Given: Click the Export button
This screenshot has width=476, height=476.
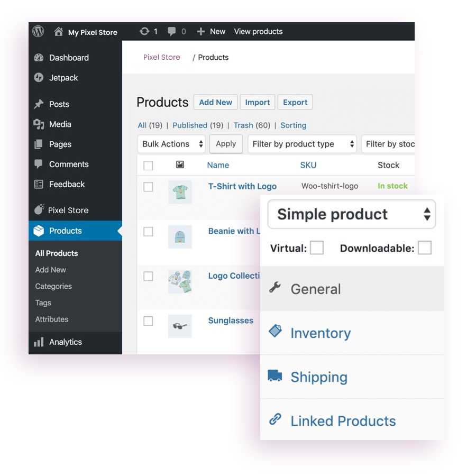Looking at the screenshot, I should pyautogui.click(x=295, y=103).
